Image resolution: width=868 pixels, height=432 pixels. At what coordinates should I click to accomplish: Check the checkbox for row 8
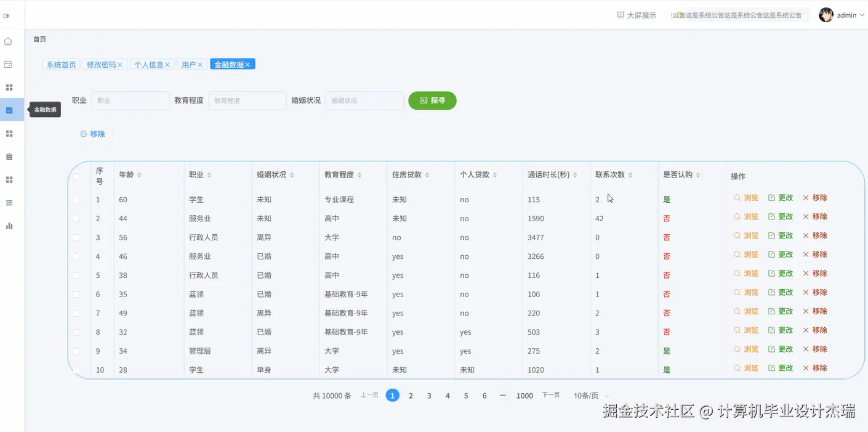[x=76, y=332]
